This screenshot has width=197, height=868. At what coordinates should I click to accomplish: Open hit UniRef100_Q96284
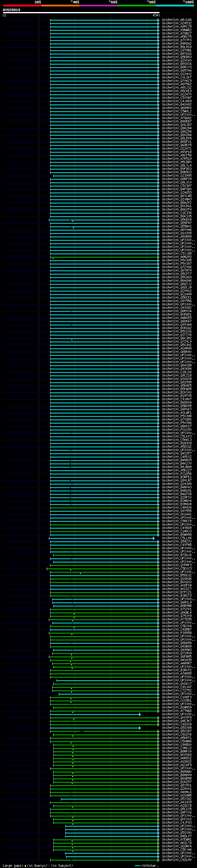177,128
